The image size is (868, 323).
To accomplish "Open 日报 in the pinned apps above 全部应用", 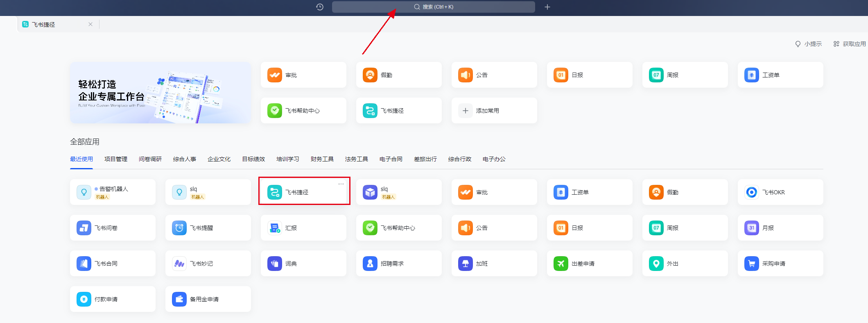I will click(590, 75).
